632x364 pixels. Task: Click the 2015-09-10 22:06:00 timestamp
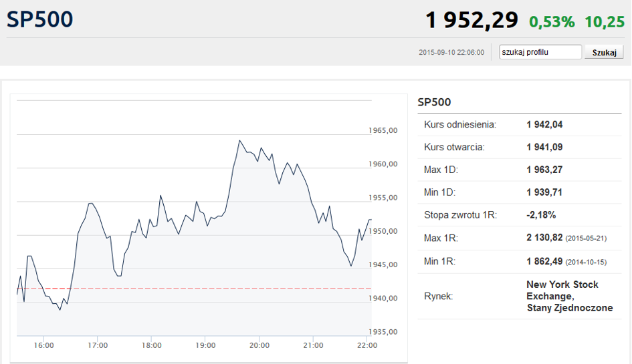pyautogui.click(x=451, y=52)
